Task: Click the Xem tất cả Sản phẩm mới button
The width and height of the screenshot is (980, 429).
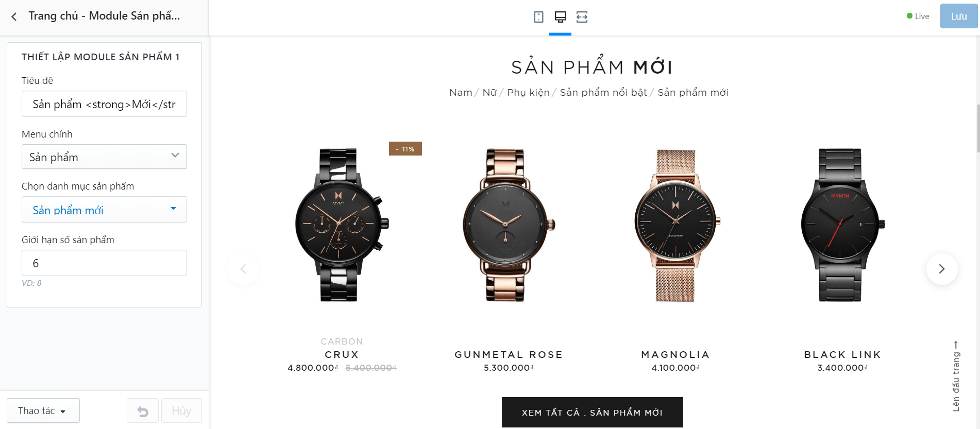Action: tap(592, 412)
